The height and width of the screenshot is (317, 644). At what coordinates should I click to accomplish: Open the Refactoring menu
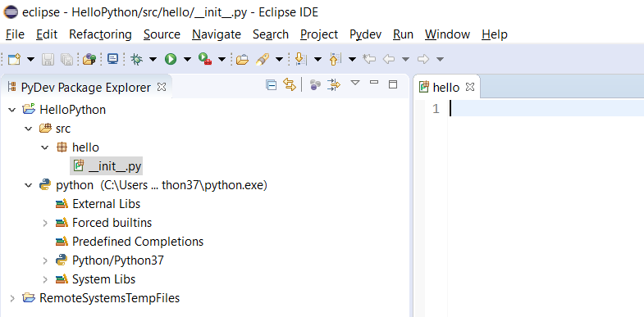click(x=100, y=34)
